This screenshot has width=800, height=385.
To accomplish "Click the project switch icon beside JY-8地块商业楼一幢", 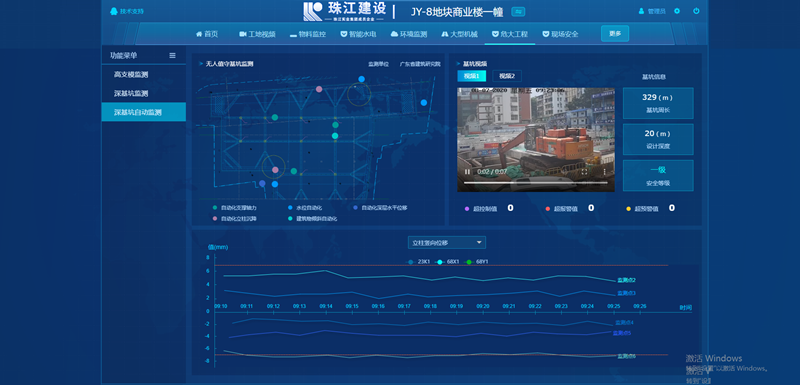I will click(518, 11).
